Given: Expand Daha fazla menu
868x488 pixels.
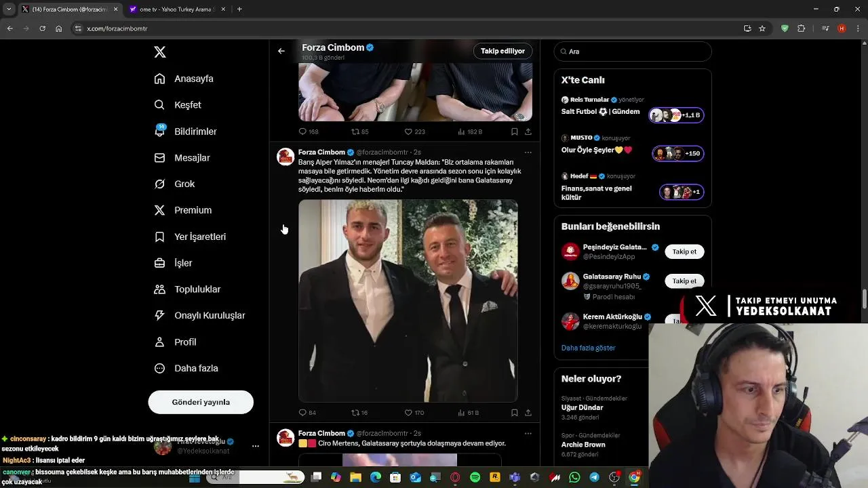Looking at the screenshot, I should pyautogui.click(x=186, y=369).
